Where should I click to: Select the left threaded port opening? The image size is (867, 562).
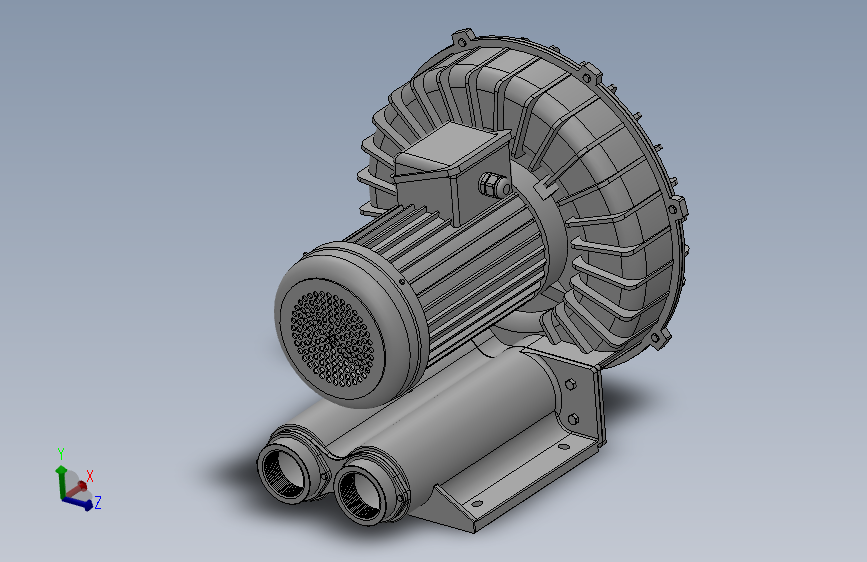[284, 472]
